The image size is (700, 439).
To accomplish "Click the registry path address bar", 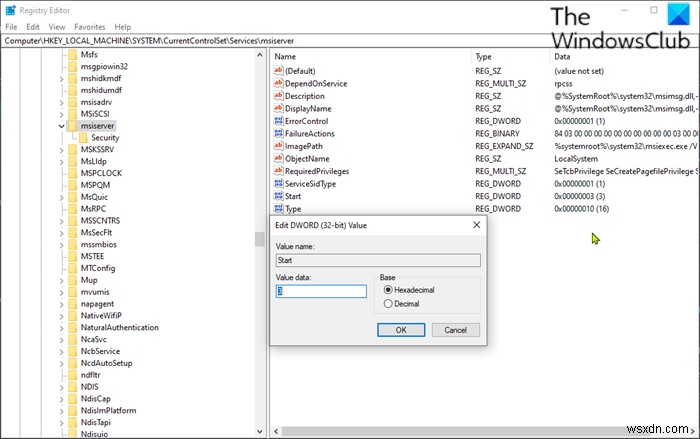I will (x=350, y=41).
